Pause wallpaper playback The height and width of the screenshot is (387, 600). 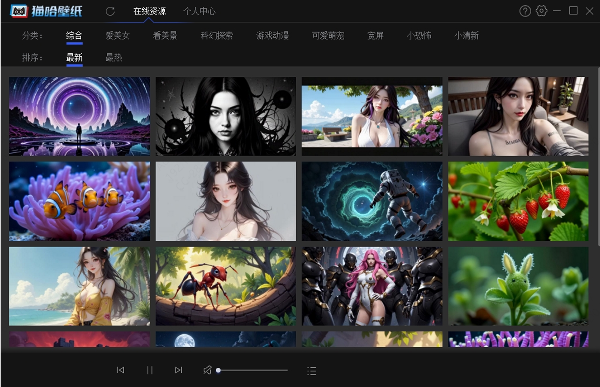150,370
